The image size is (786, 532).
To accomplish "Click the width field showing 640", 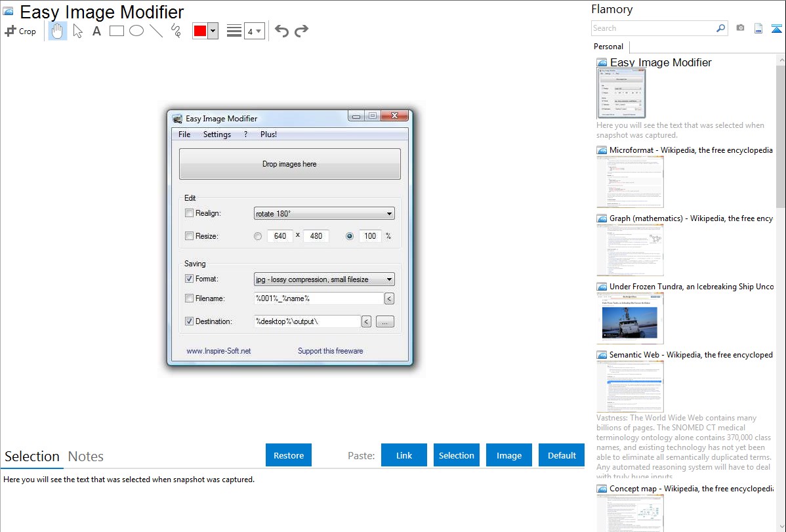I will point(279,236).
